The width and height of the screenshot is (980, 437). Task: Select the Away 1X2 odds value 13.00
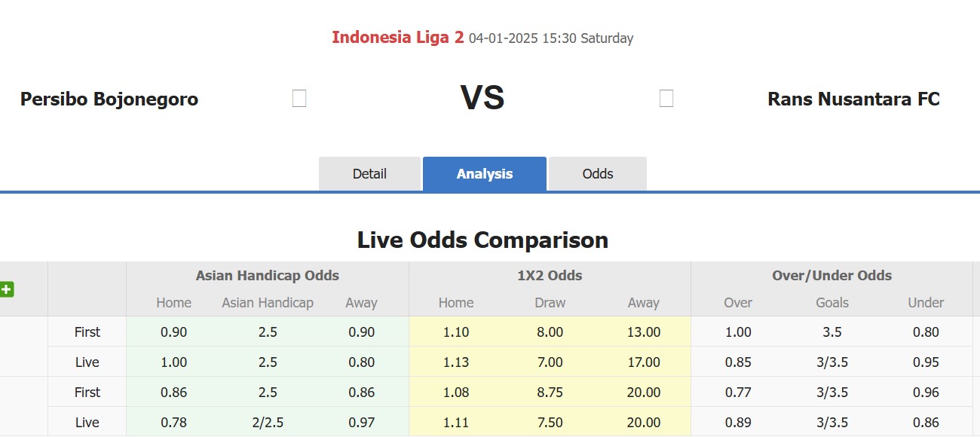(644, 332)
